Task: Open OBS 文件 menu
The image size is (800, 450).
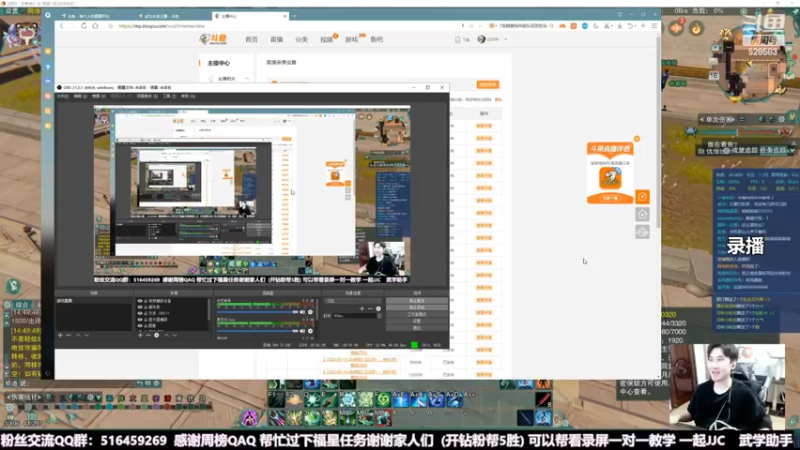Action: click(x=63, y=96)
